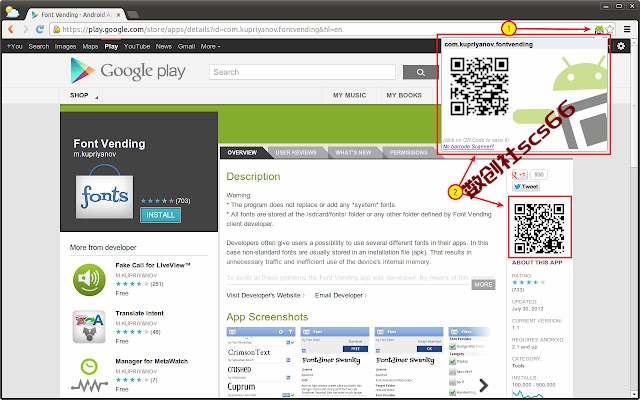Image resolution: width=640 pixels, height=400 pixels.
Task: Open the Chrome menu icon
Action: click(x=627, y=29)
